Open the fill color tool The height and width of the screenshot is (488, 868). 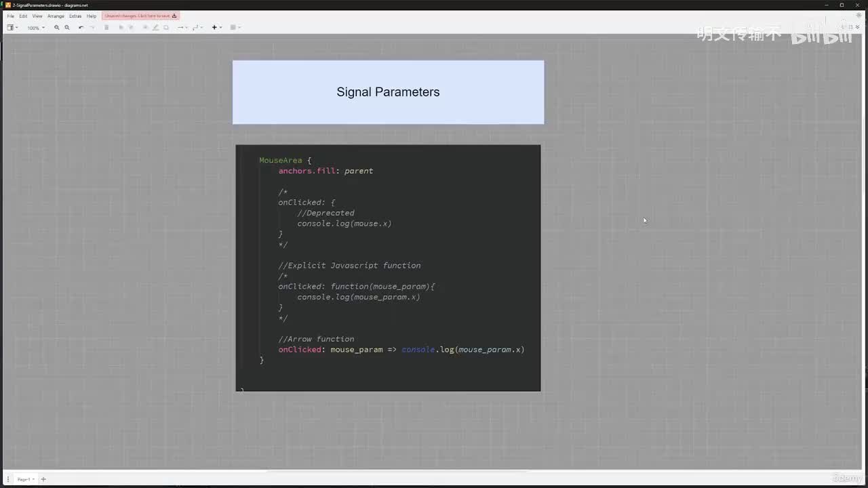click(x=145, y=28)
